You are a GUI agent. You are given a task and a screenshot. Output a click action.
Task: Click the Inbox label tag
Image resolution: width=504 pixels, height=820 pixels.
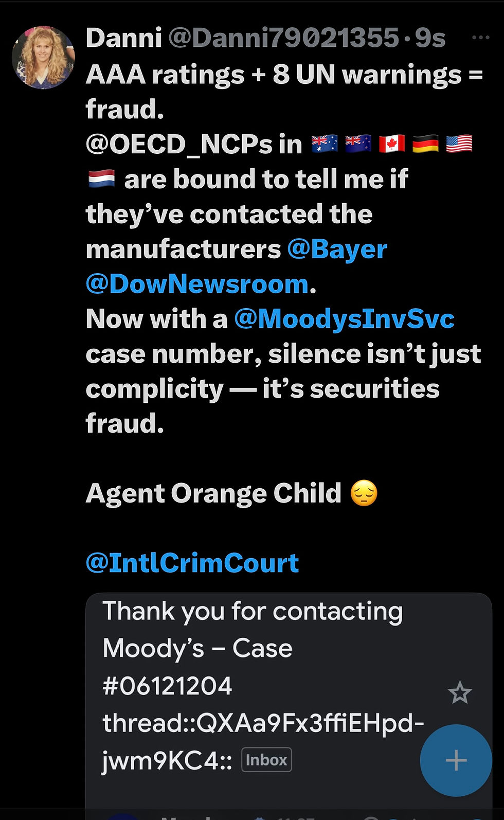click(266, 760)
